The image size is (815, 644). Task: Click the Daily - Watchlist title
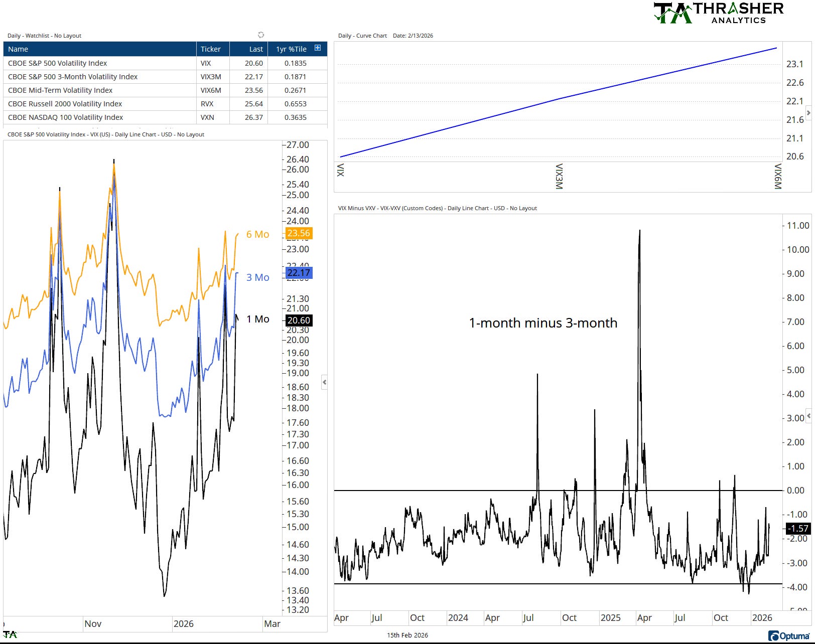coord(44,36)
